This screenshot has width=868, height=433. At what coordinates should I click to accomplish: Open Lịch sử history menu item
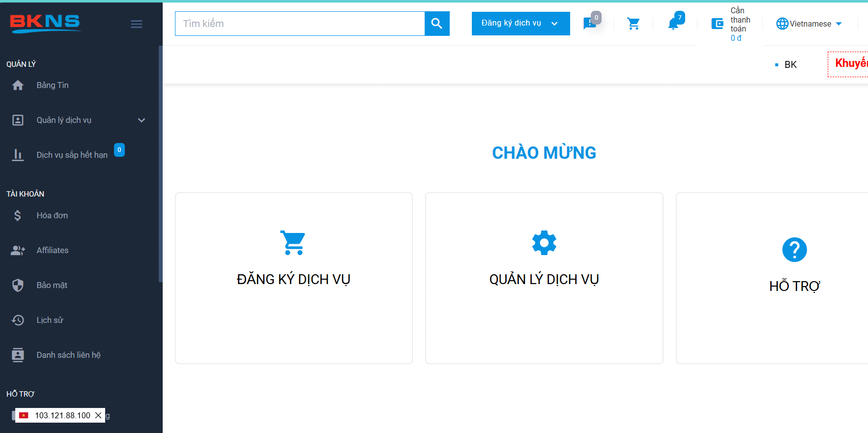50,320
